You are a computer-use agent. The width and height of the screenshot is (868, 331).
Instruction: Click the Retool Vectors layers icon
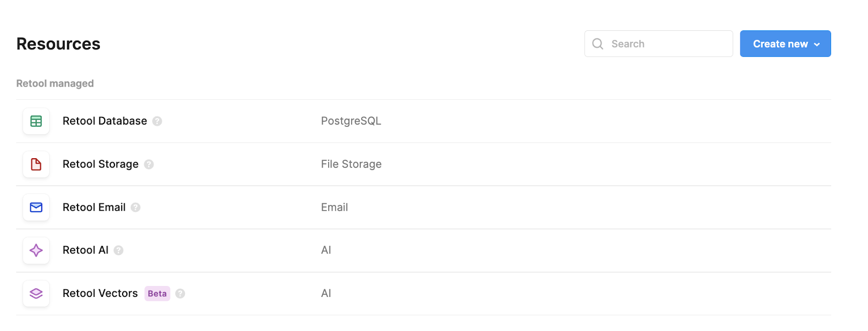tap(36, 294)
